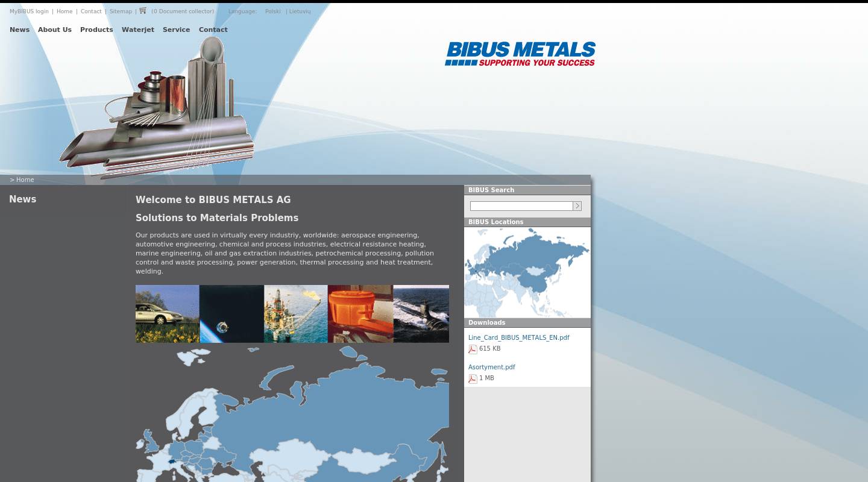The height and width of the screenshot is (482, 868).
Task: Click the News heading in the left column
Action: click(23, 199)
